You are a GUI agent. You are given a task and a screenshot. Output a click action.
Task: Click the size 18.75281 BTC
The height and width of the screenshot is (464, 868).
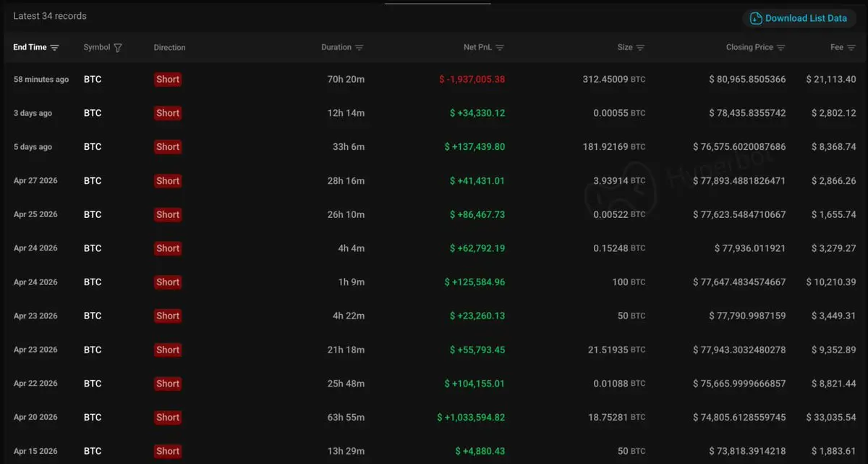[617, 417]
